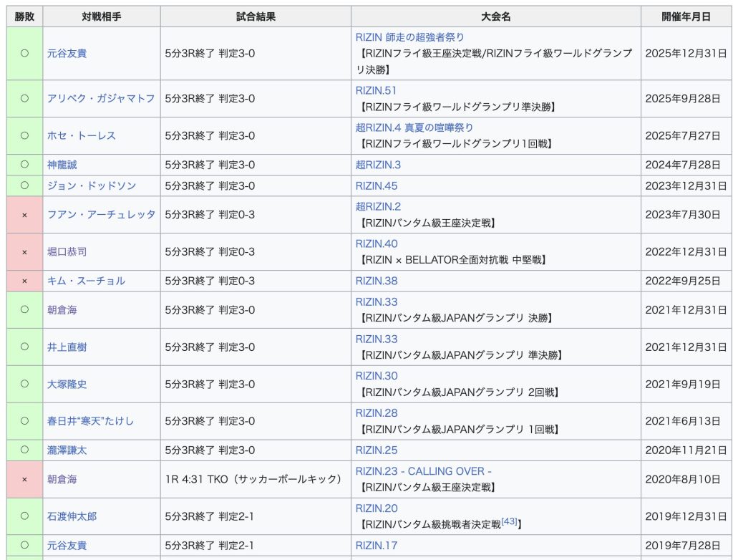Select the 神龍誠 opponent link
Image resolution: width=733 pixels, height=560 pixels.
click(62, 165)
